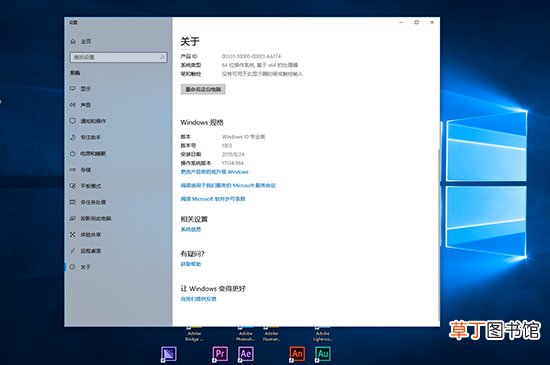Screen dimensions: 550x365
Task: Open After Effects (Ae) desktop shortcut
Action: 246,354
